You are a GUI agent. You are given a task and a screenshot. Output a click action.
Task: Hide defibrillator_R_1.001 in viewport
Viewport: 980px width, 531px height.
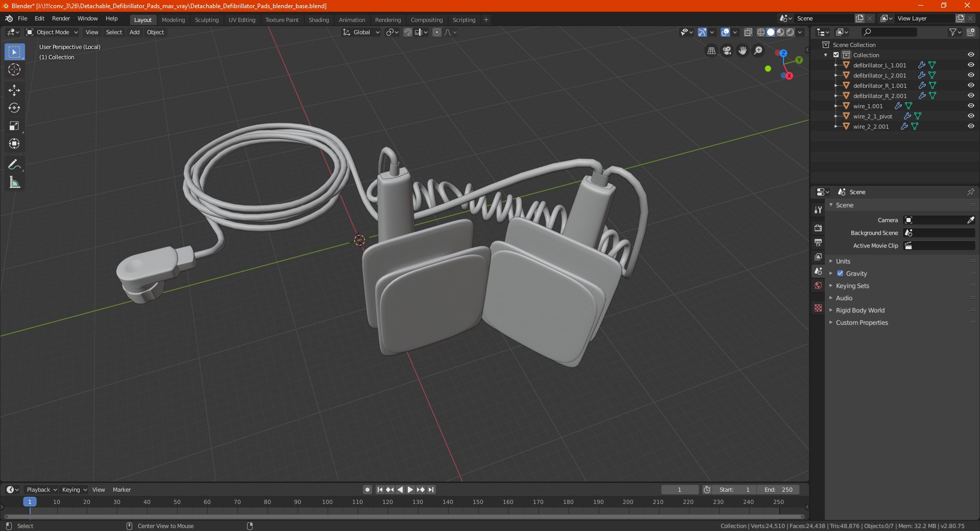click(x=971, y=86)
